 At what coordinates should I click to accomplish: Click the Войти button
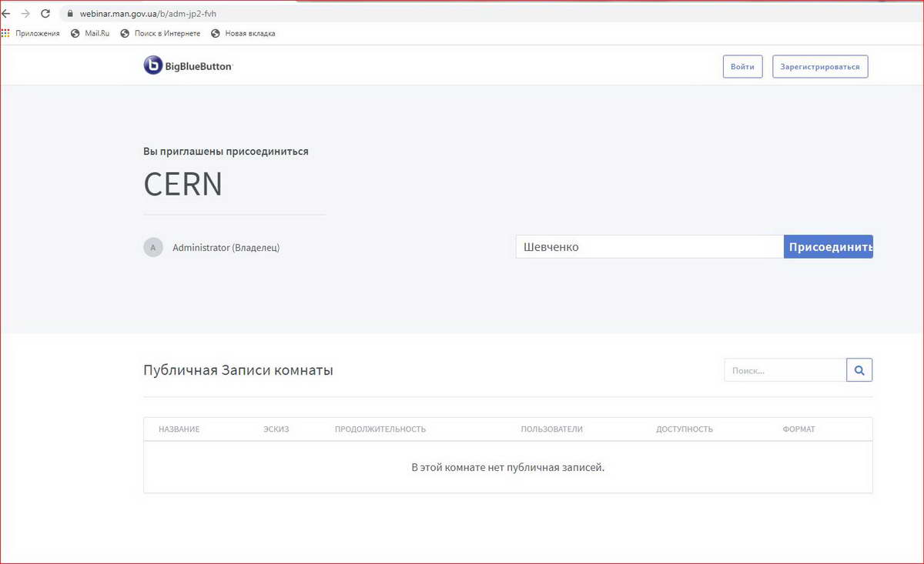click(742, 67)
